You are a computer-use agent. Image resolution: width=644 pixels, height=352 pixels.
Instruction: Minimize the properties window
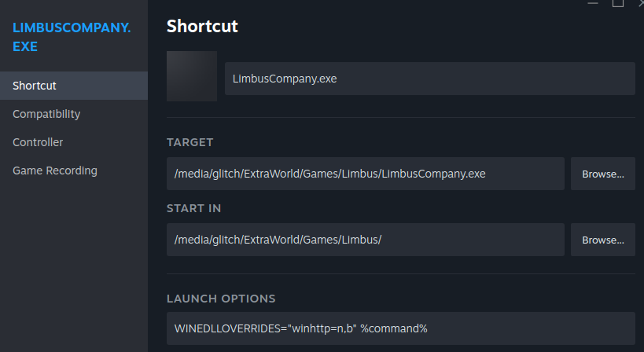(x=593, y=3)
